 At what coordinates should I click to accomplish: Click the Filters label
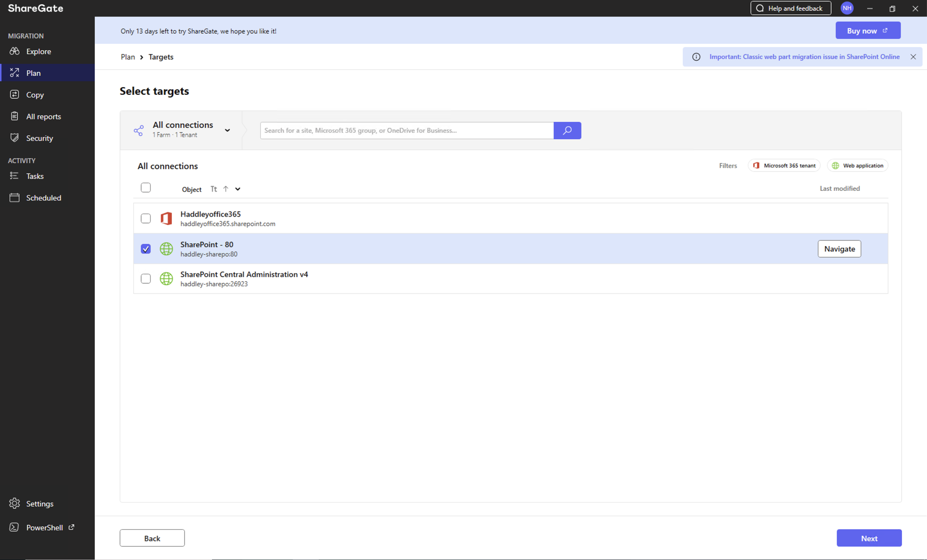click(x=728, y=166)
